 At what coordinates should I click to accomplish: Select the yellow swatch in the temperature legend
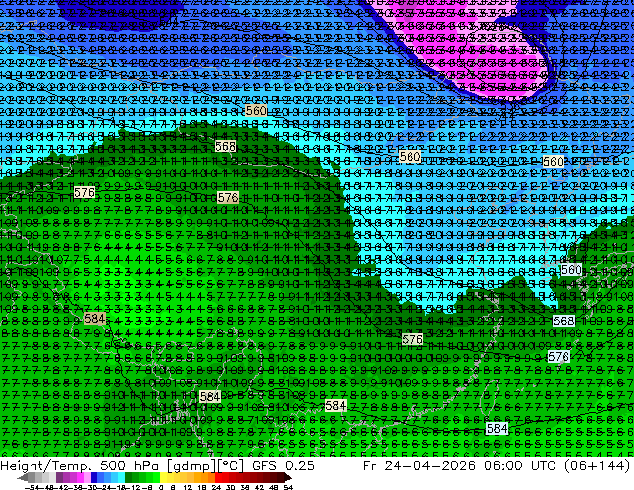pos(163,477)
